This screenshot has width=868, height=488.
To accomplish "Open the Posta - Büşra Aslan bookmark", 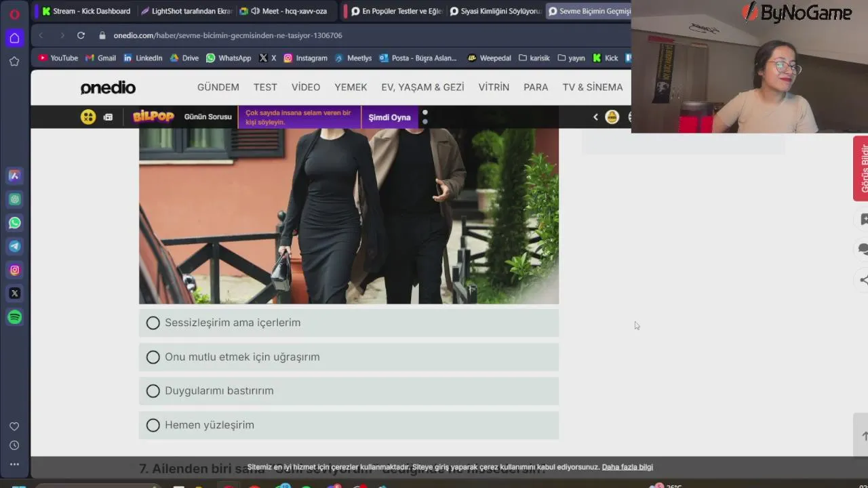I will click(x=418, y=58).
